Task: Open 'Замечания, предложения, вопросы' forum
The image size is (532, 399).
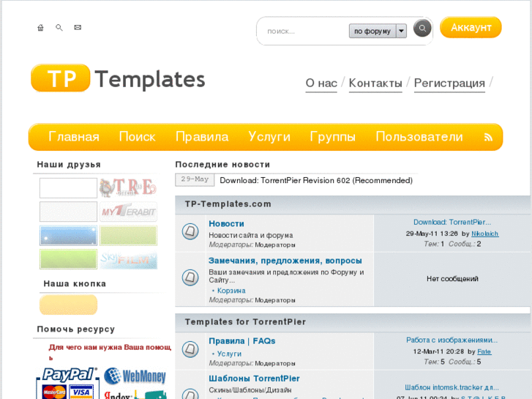Action: click(x=285, y=261)
